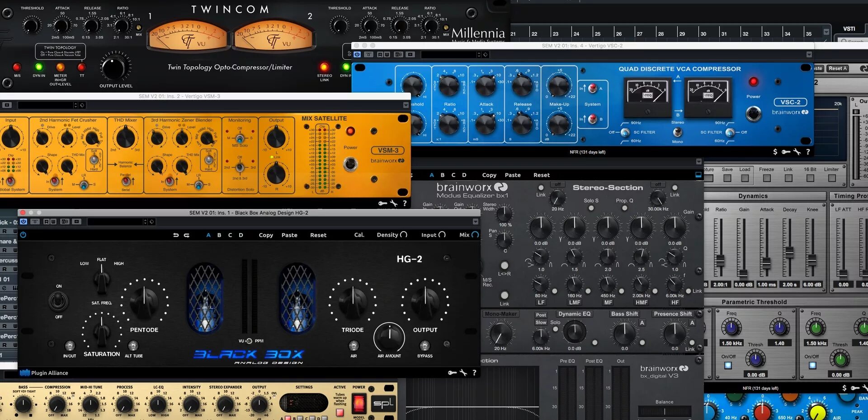The width and height of the screenshot is (868, 420).
Task: Click dollar icon in bottom-right NFR bar
Action: [x=844, y=388]
